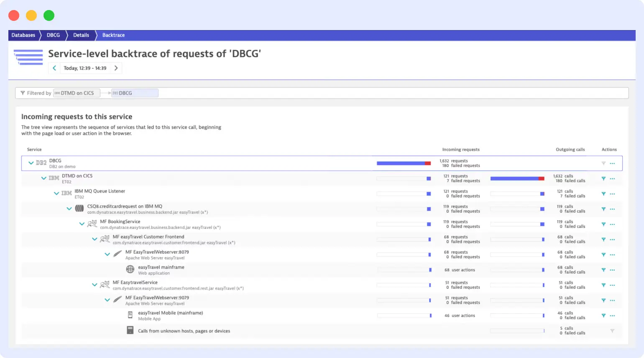Screen dimensions: 644x358
Task: Click Outgoing calls column header
Action: coord(570,150)
